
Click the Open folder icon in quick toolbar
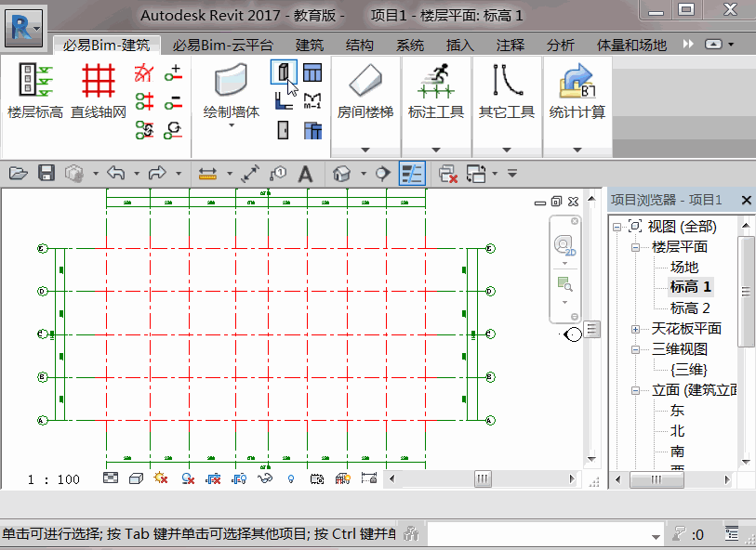(19, 173)
